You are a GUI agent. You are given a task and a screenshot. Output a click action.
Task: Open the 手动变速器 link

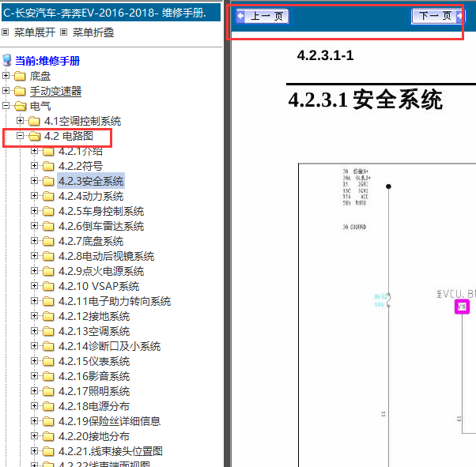pos(56,91)
